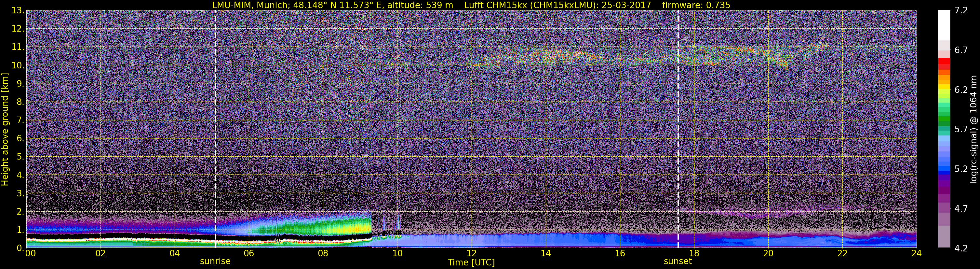Image resolution: width=980 pixels, height=269 pixels.
Task: Click time axis tick label '04'
Action: pos(175,253)
